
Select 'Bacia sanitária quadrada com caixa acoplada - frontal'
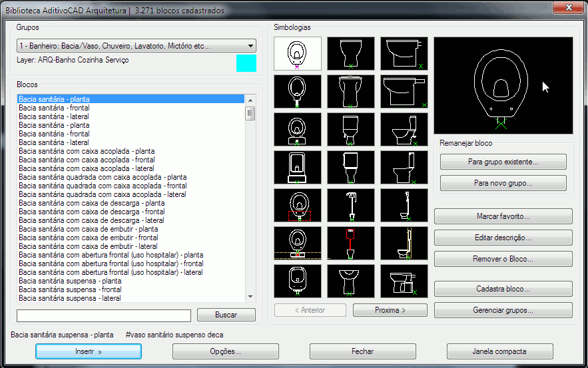pyautogui.click(x=131, y=186)
